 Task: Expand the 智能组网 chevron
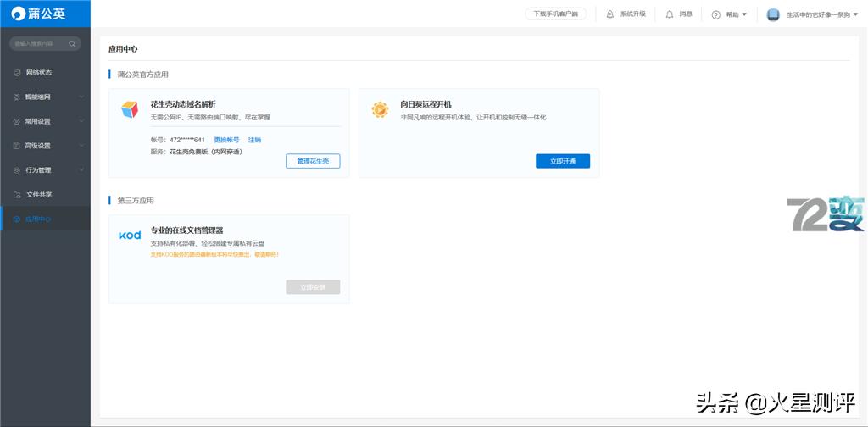point(81,97)
